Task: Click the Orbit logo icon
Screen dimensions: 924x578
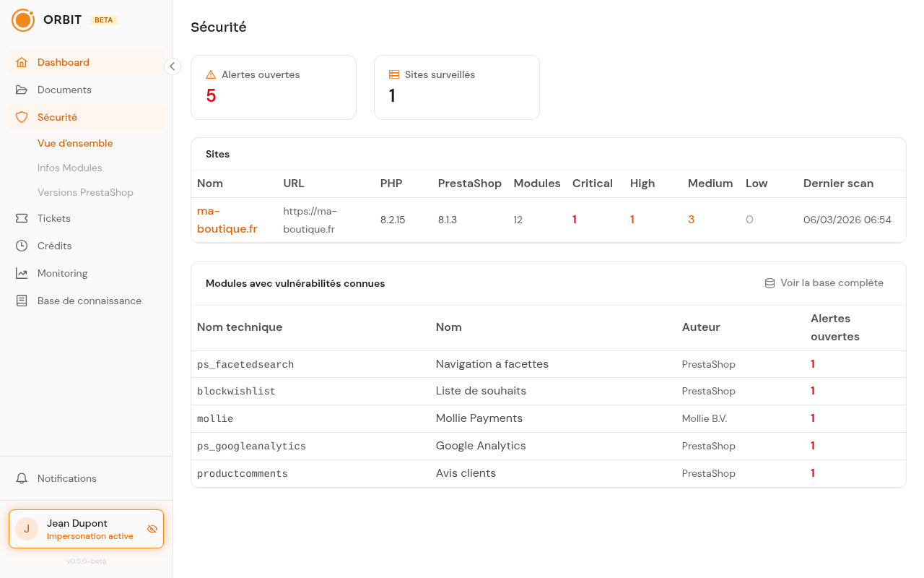Action: click(23, 20)
